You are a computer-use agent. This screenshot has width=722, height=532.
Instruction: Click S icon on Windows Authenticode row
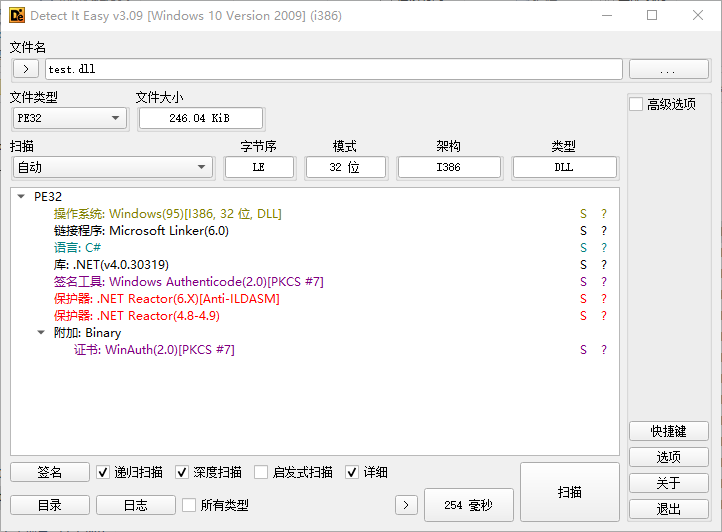tap(583, 282)
